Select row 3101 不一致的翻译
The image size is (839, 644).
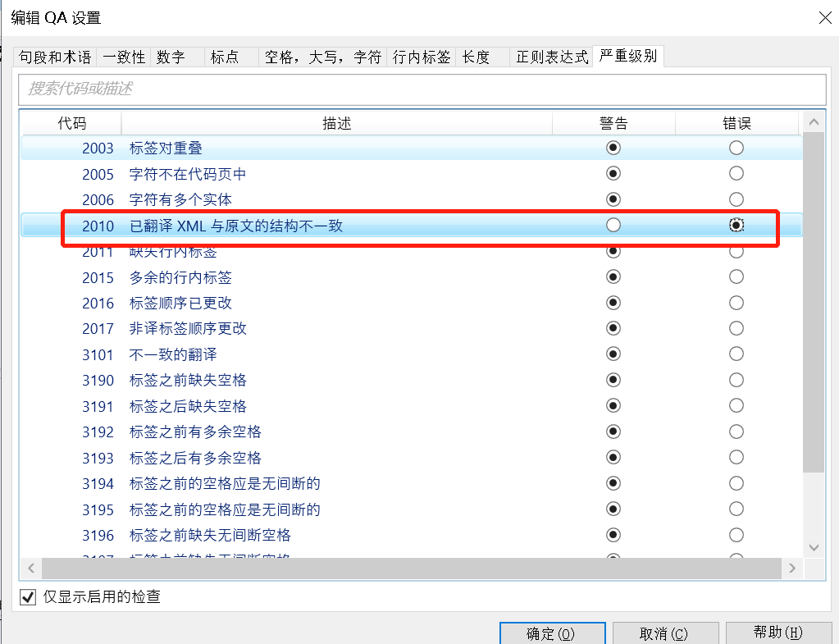(412, 354)
